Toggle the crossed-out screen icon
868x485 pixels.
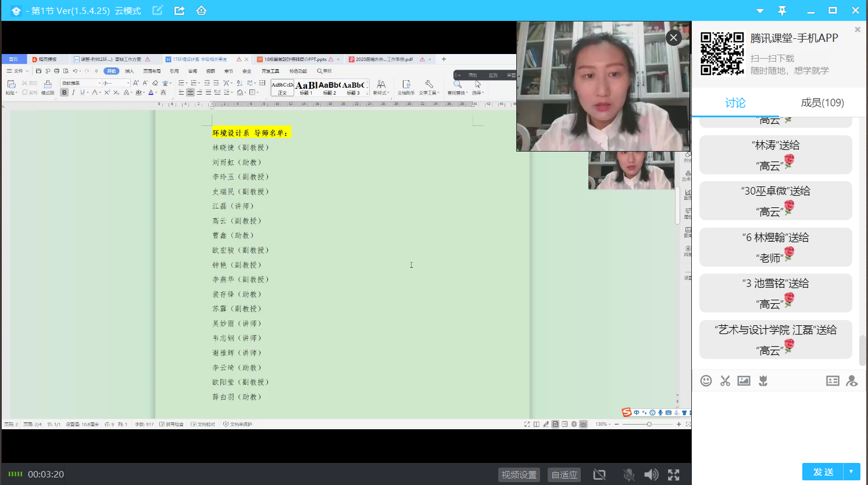click(599, 475)
